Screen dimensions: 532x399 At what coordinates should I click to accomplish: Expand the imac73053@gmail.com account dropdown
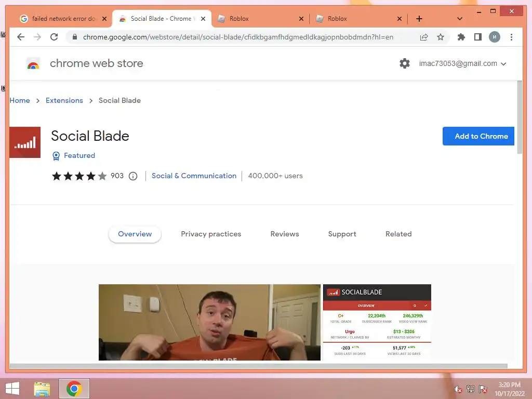coord(463,63)
